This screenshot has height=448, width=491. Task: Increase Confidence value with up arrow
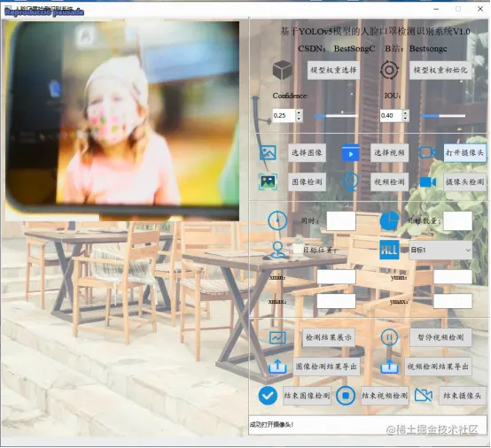pyautogui.click(x=299, y=112)
